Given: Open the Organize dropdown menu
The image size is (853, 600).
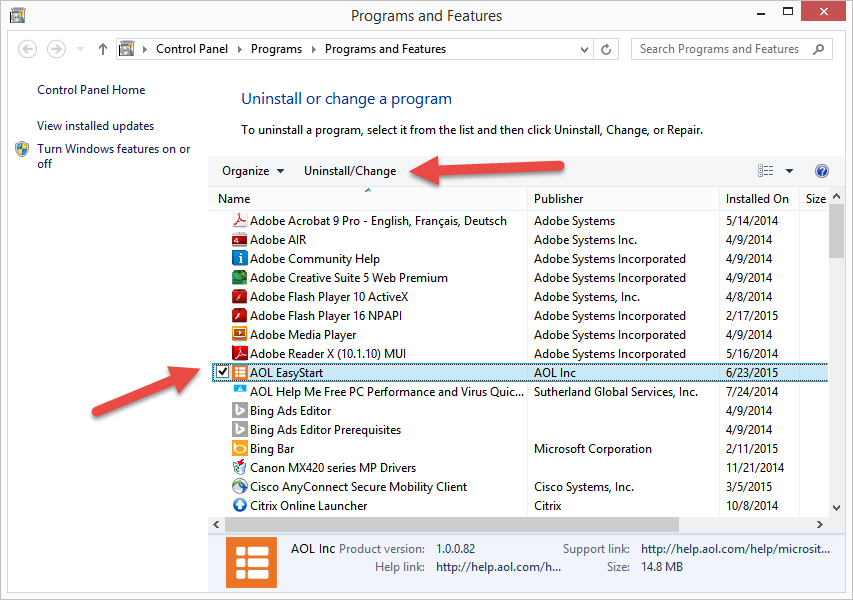Looking at the screenshot, I should pyautogui.click(x=253, y=171).
